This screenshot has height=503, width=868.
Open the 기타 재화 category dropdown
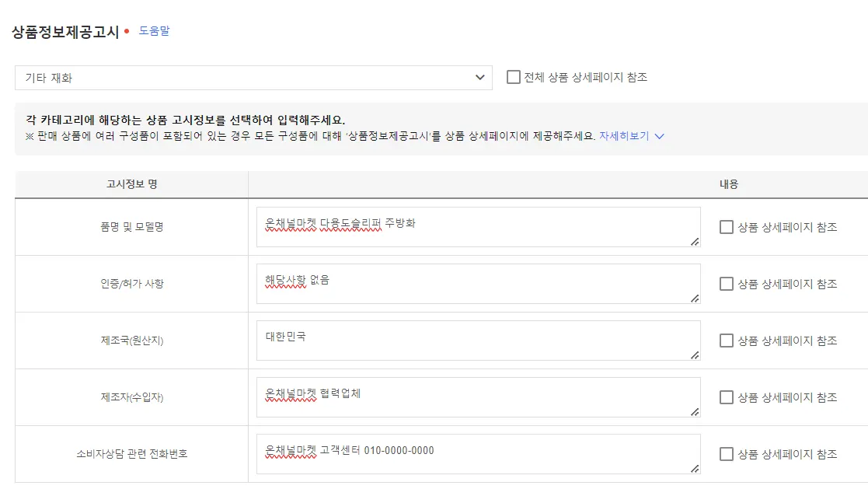point(253,78)
